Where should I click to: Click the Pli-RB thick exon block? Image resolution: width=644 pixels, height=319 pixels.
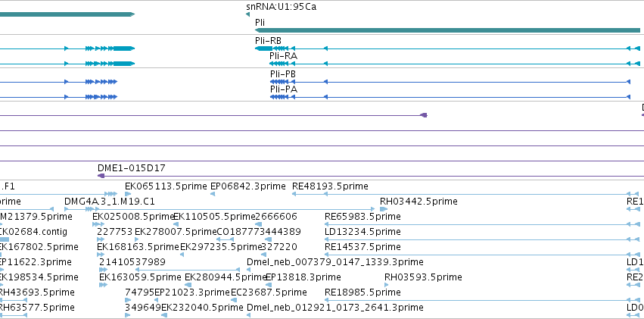(263, 48)
